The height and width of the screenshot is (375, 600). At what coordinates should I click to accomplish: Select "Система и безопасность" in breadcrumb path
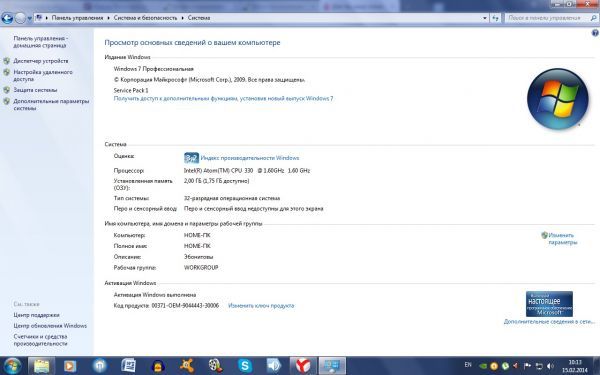click(145, 18)
